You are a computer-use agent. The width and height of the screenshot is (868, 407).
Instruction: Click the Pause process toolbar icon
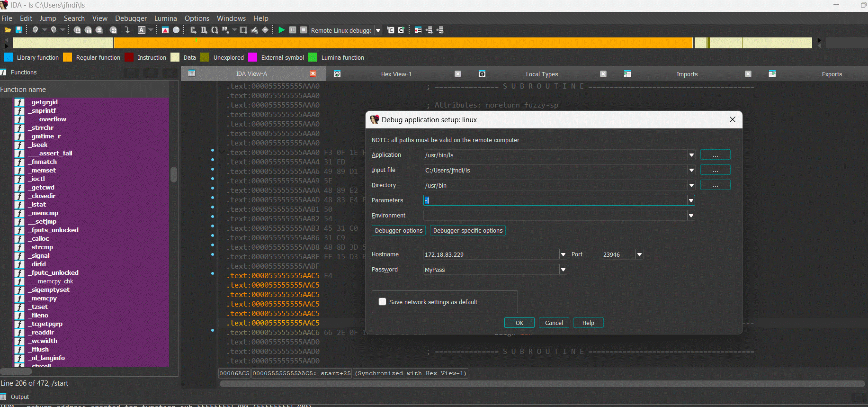coord(293,30)
